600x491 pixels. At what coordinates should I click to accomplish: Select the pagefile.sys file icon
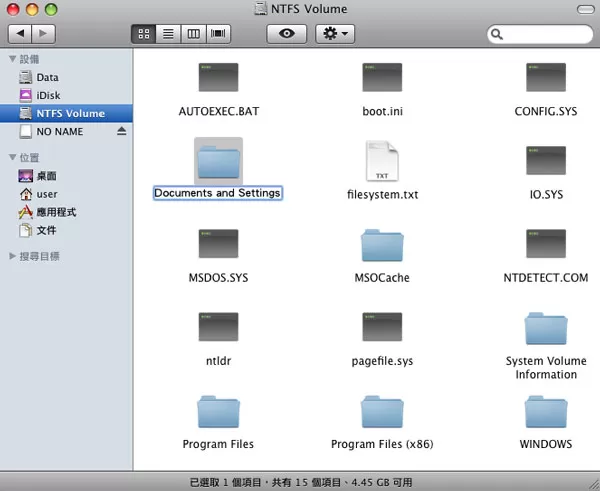(x=382, y=327)
